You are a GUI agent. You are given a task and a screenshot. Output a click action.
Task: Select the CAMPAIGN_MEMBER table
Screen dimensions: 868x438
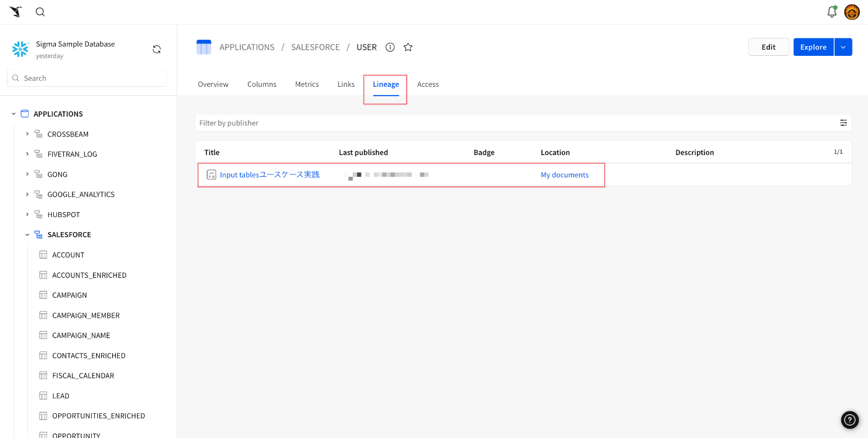(86, 316)
